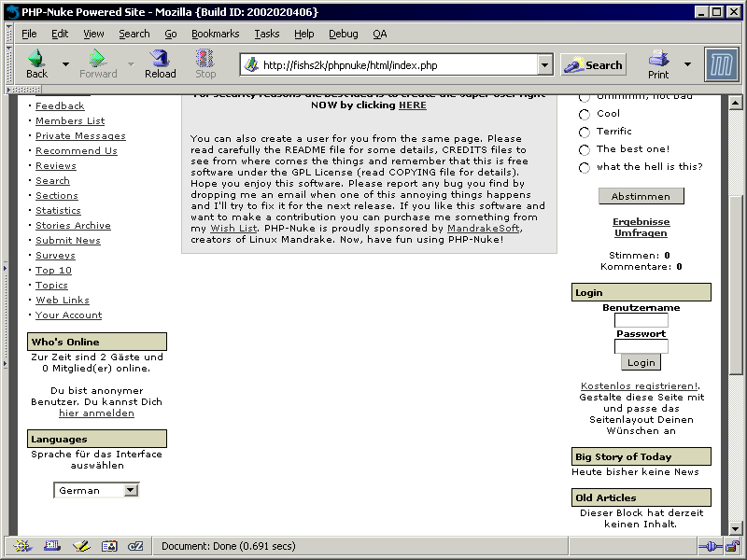The image size is (747, 560).
Task: Open the Search menu in menu bar
Action: pyautogui.click(x=134, y=34)
